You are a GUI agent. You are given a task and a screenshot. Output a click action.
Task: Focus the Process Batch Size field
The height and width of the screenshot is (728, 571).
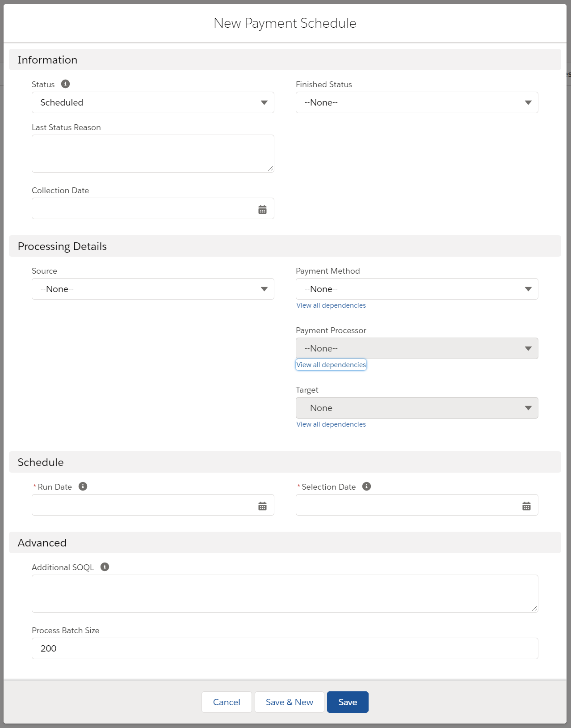[x=285, y=648]
